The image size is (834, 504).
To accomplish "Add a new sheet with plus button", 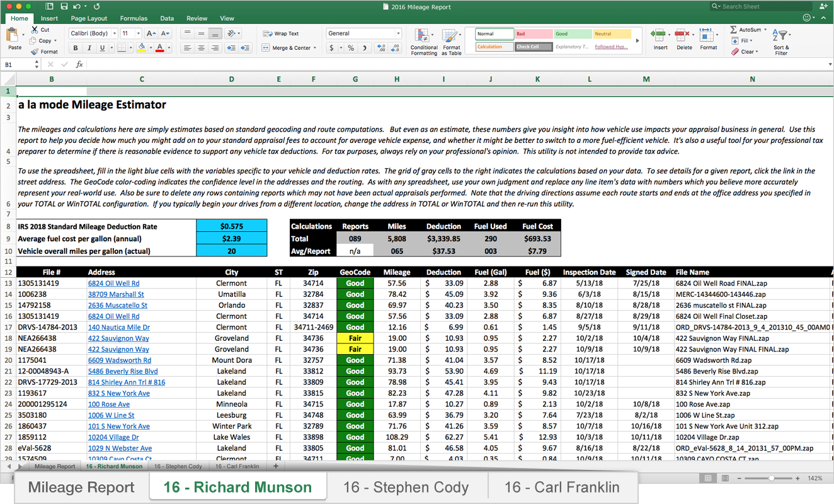I will pyautogui.click(x=275, y=466).
